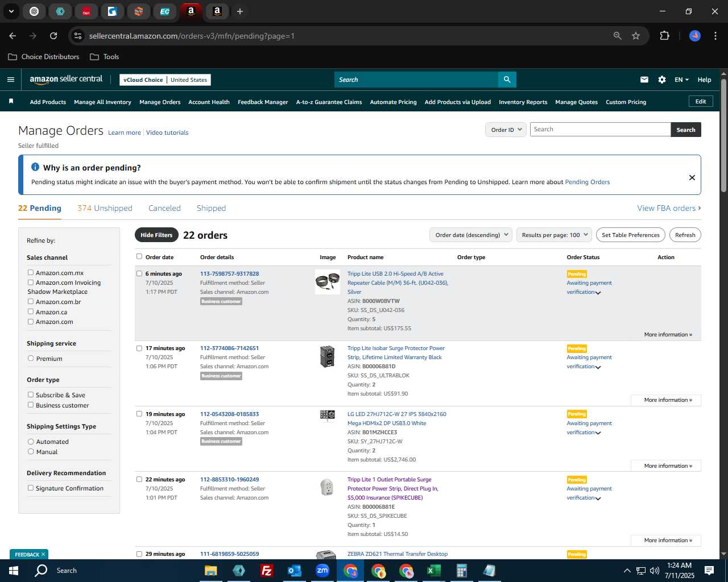
Task: Click the Amazon Seller Central logo
Action: tap(66, 80)
